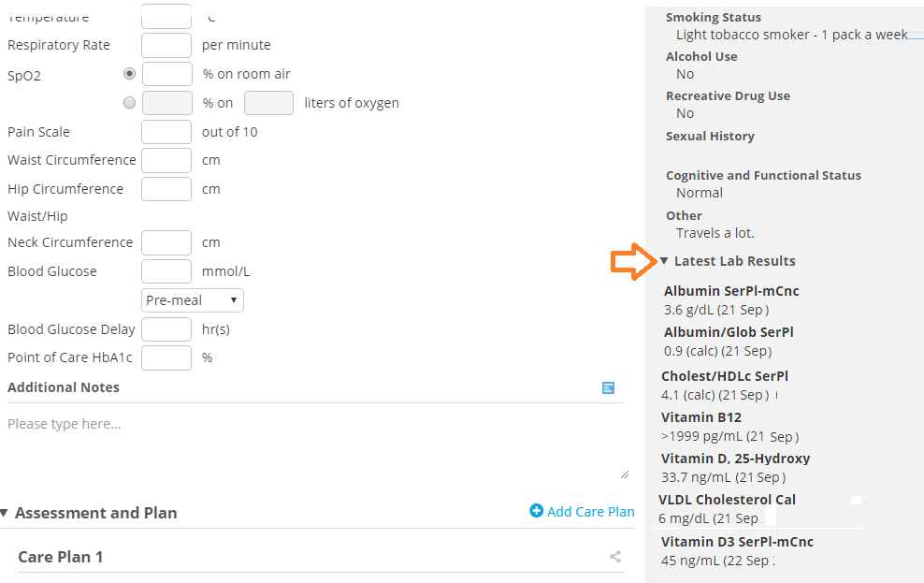Click the Waist Circumference input field
Screen dimensions: 924x583
pyautogui.click(x=166, y=160)
